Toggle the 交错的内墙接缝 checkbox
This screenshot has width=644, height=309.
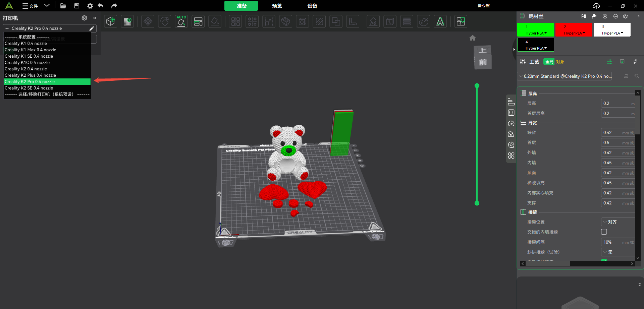604,232
